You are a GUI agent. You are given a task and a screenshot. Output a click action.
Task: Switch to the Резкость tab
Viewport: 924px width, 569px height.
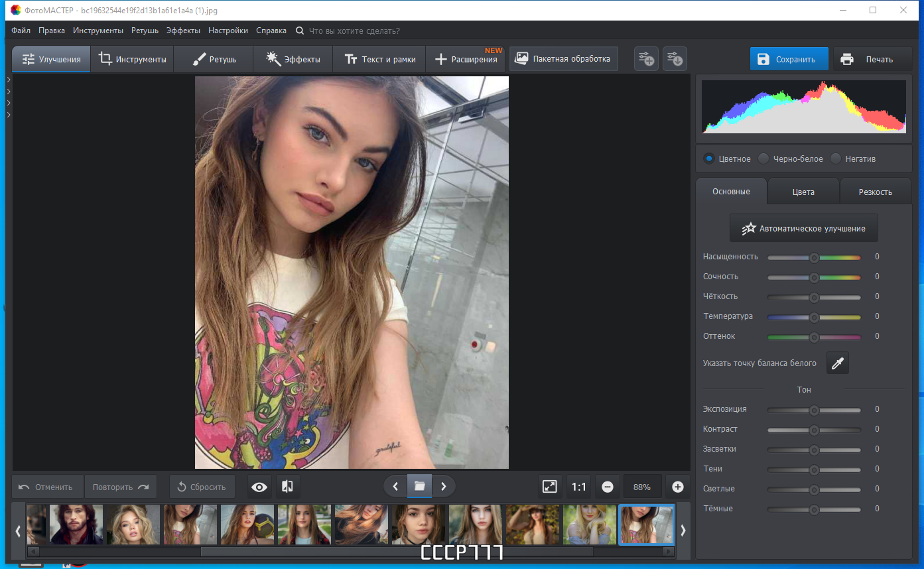click(876, 192)
